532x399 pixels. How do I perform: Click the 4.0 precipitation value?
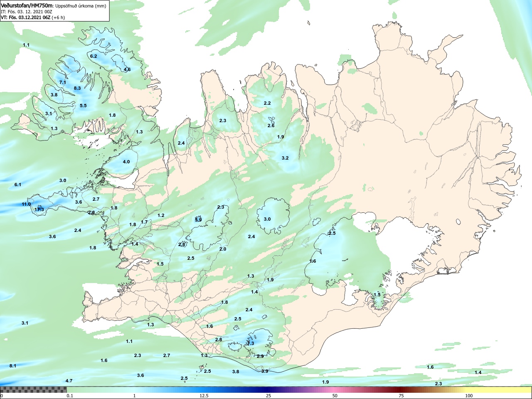[126, 162]
